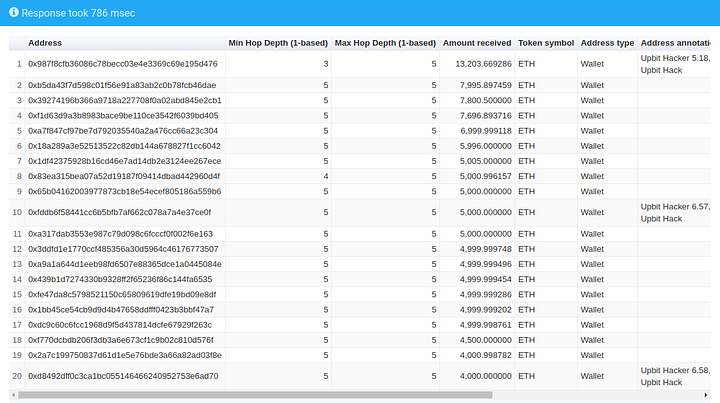
Task: Click ETH token symbol in row 1
Action: (526, 64)
